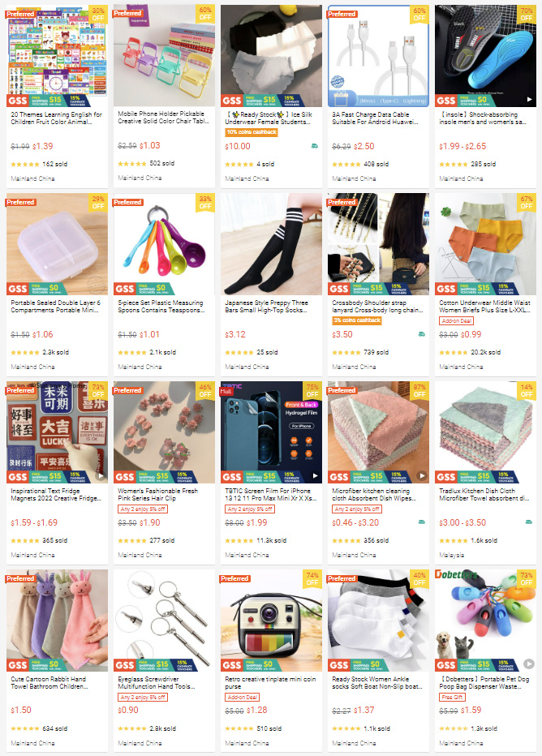Click the Mall badge on TBTIC screen film
The height and width of the screenshot is (756, 542).
[x=226, y=392]
